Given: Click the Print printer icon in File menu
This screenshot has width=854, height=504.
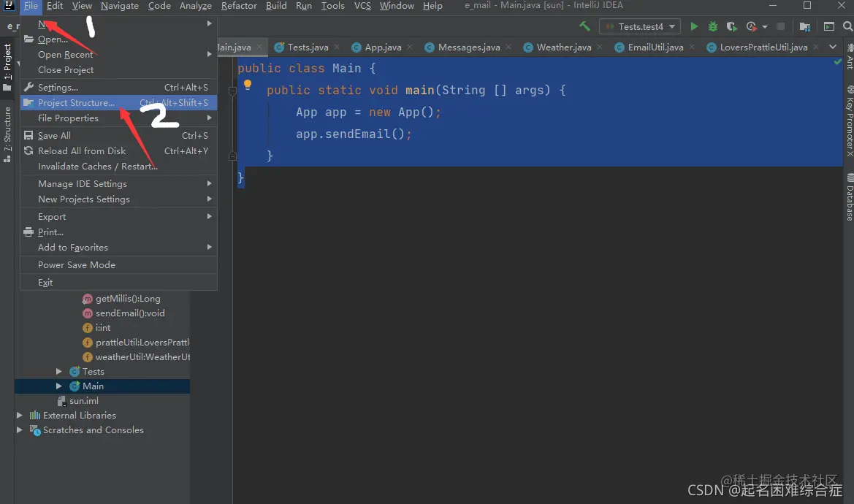Looking at the screenshot, I should pyautogui.click(x=29, y=232).
